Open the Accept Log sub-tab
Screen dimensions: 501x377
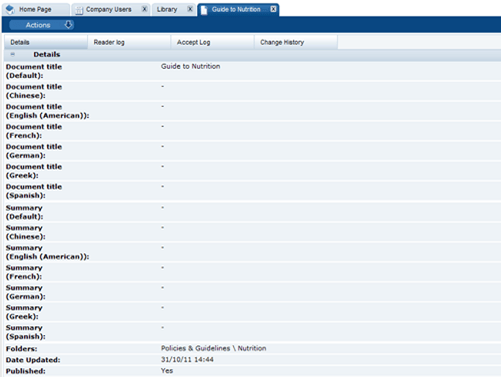pyautogui.click(x=213, y=42)
